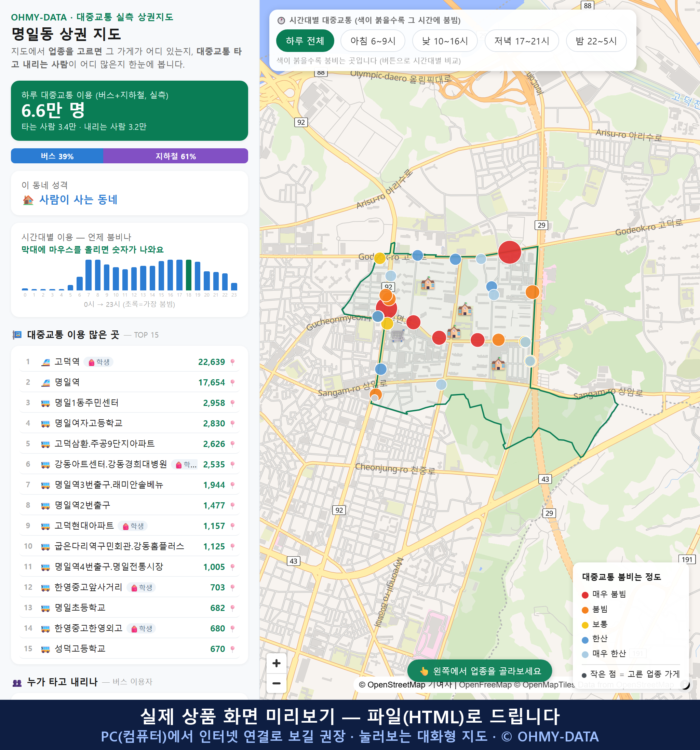700x750 pixels.
Task: Click the pin icon for 명일여자고등학교
Action: tap(232, 424)
